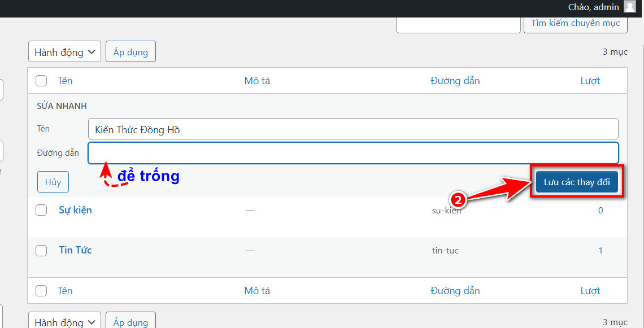644x328 pixels.
Task: Click the "Hủy" cancel button
Action: pyautogui.click(x=53, y=182)
